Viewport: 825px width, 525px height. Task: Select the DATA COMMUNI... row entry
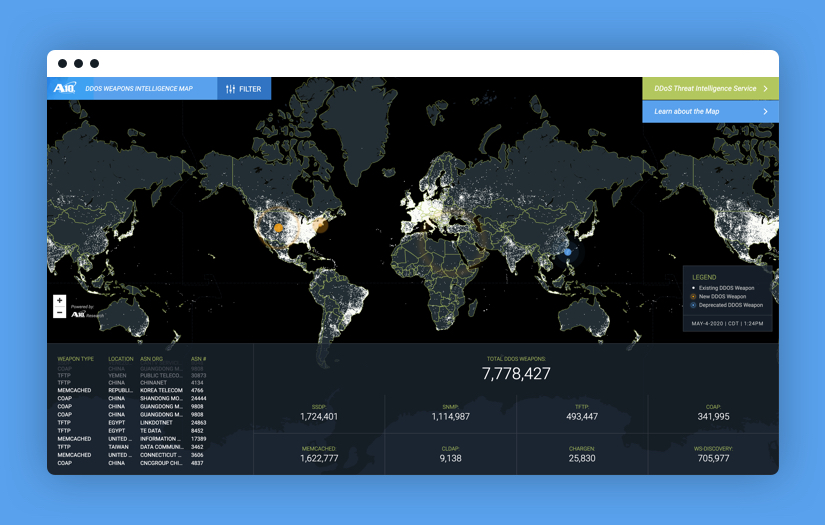pos(160,447)
